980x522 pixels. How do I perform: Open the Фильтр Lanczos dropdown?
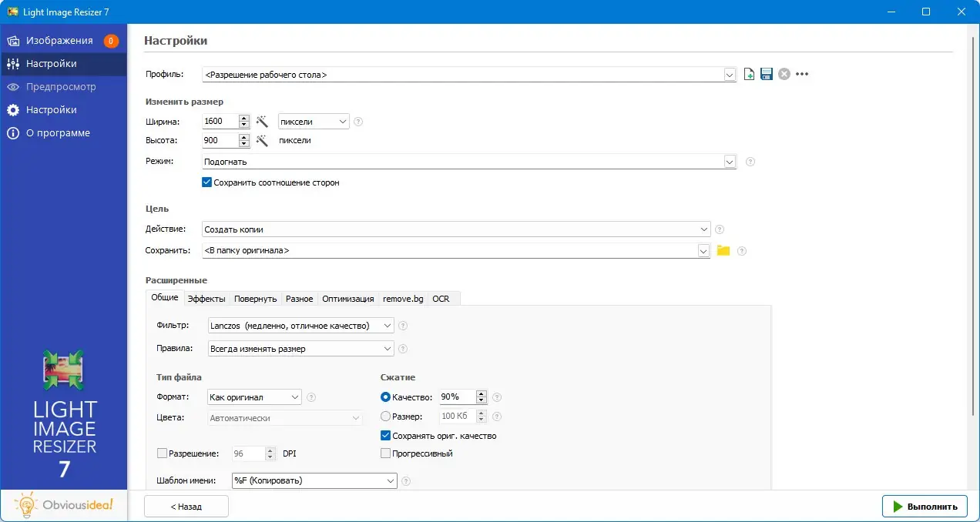[x=388, y=326]
